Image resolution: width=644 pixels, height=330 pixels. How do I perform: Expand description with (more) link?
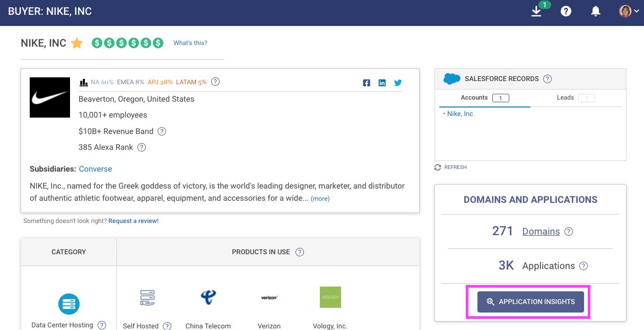pyautogui.click(x=320, y=199)
